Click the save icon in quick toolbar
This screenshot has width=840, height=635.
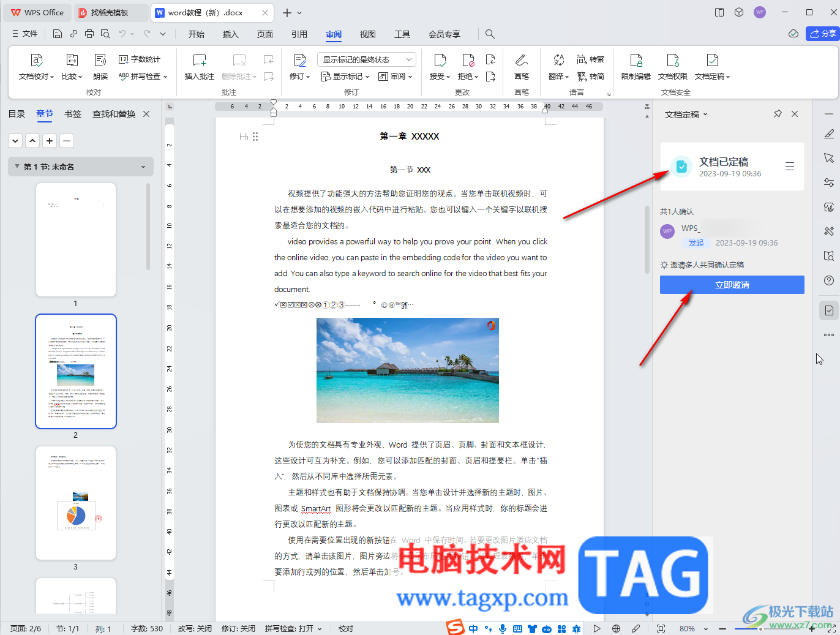pyautogui.click(x=57, y=34)
